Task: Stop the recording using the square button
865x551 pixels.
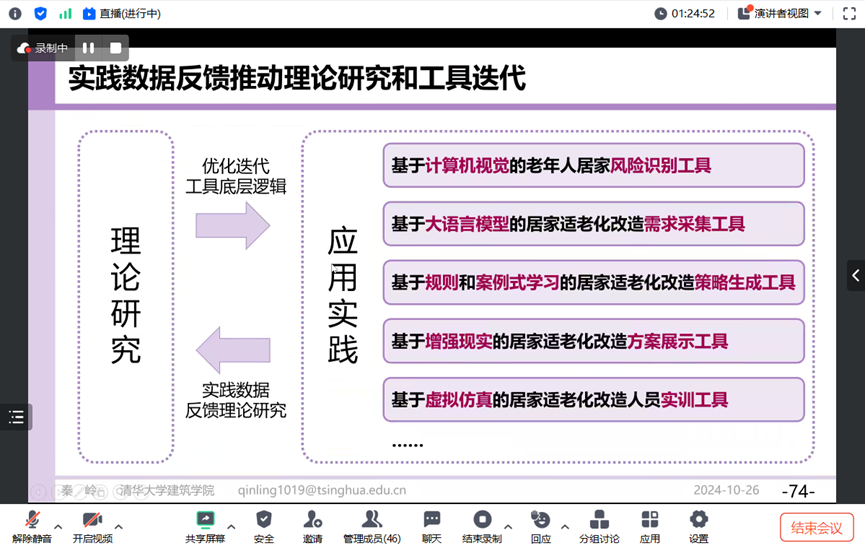Action: pyautogui.click(x=116, y=48)
